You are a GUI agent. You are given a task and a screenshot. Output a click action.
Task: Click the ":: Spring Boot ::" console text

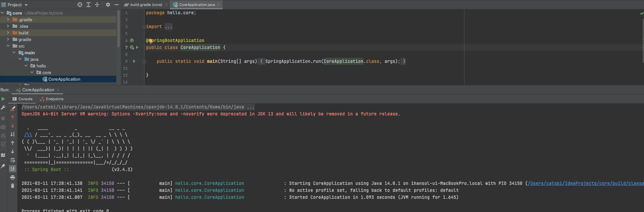click(47, 169)
